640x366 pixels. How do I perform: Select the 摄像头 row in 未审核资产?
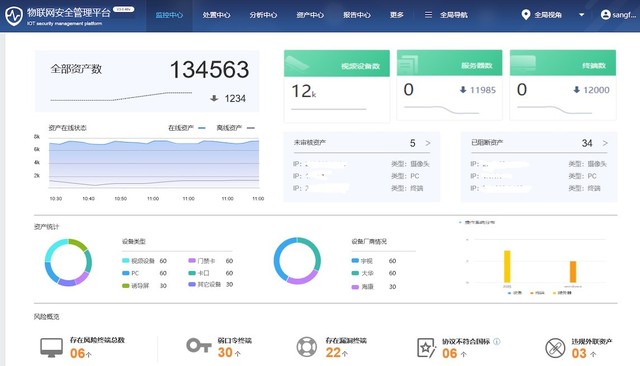[x=361, y=164]
